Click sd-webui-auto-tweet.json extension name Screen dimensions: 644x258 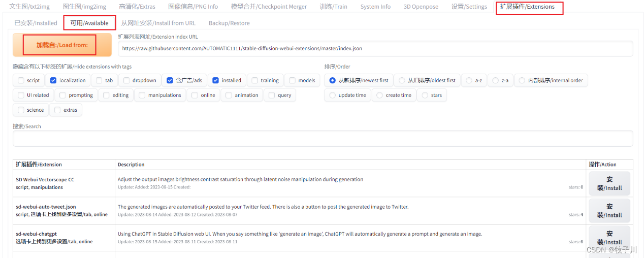(46, 207)
